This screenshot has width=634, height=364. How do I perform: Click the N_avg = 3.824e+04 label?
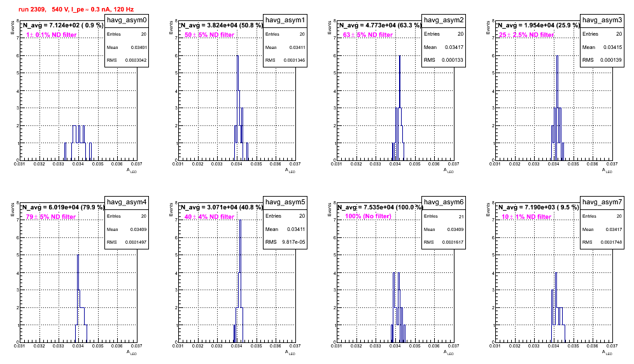click(x=221, y=25)
